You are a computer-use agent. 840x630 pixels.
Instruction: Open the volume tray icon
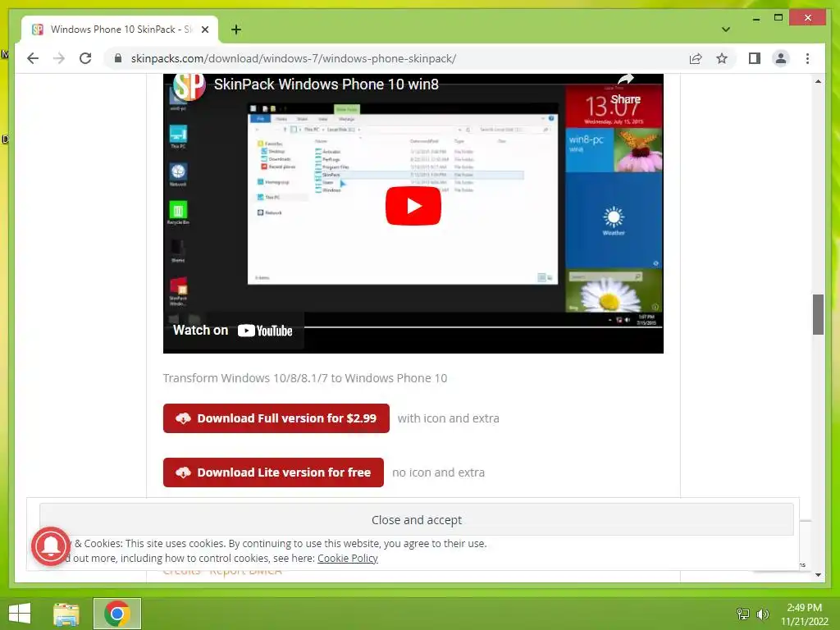pos(762,614)
